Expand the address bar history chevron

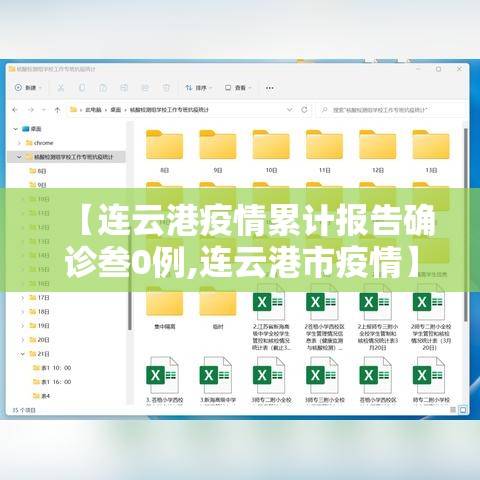pos(289,110)
